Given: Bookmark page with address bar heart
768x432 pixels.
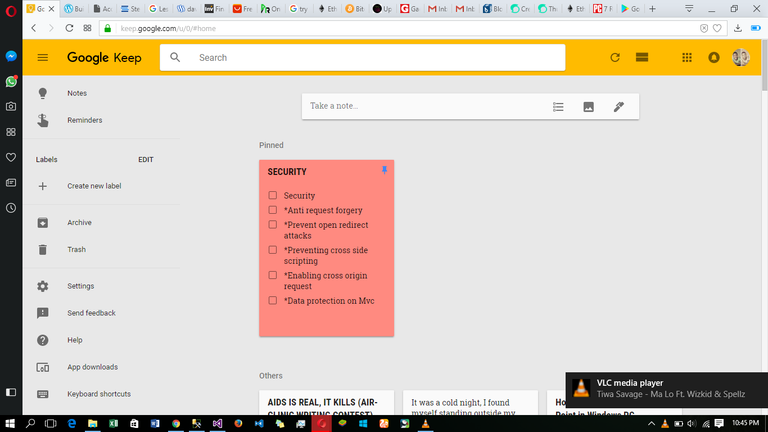Looking at the screenshot, I should 717,28.
